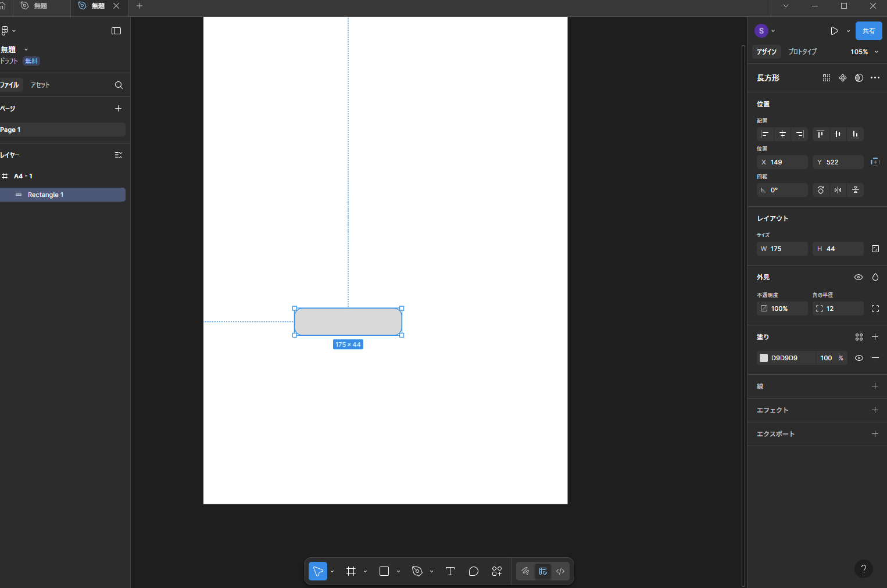Toggle the fill visibility eye icon
Screen dimensions: 887x588
pyautogui.click(x=859, y=358)
